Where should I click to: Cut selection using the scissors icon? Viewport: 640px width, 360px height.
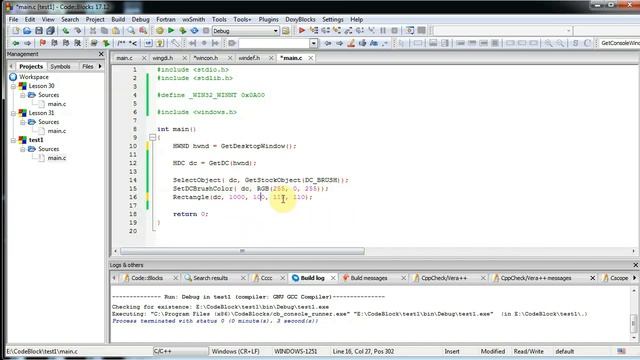(x=93, y=31)
